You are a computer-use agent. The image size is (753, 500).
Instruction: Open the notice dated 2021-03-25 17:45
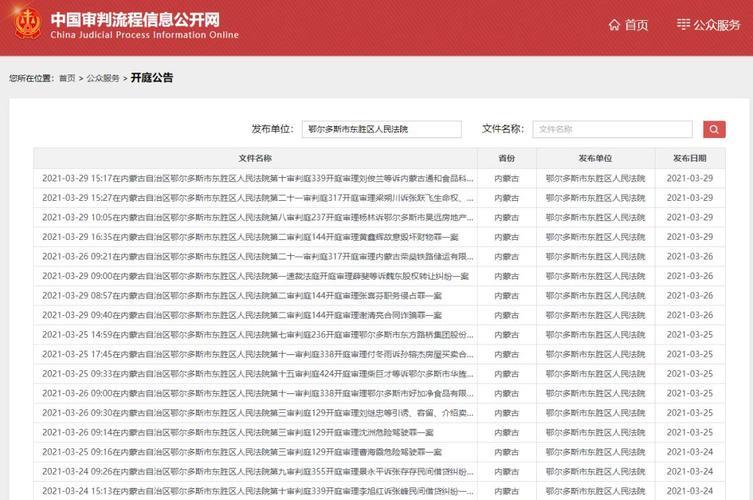[x=258, y=354]
